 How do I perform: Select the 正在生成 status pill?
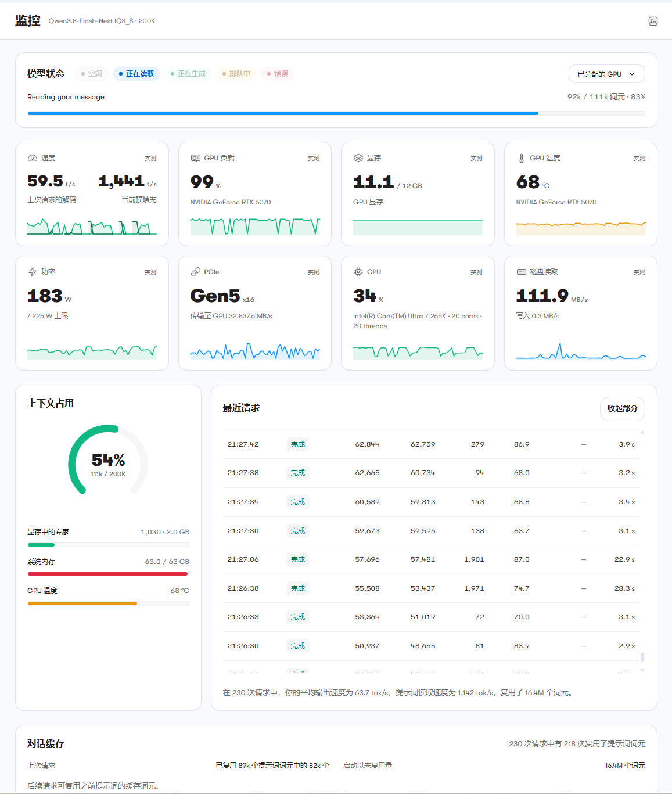click(x=188, y=74)
